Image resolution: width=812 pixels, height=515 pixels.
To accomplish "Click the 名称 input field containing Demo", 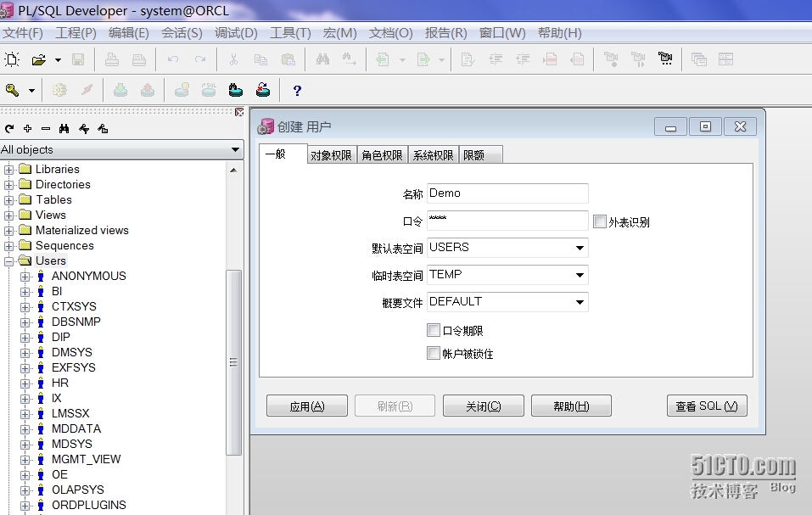I will tap(507, 193).
